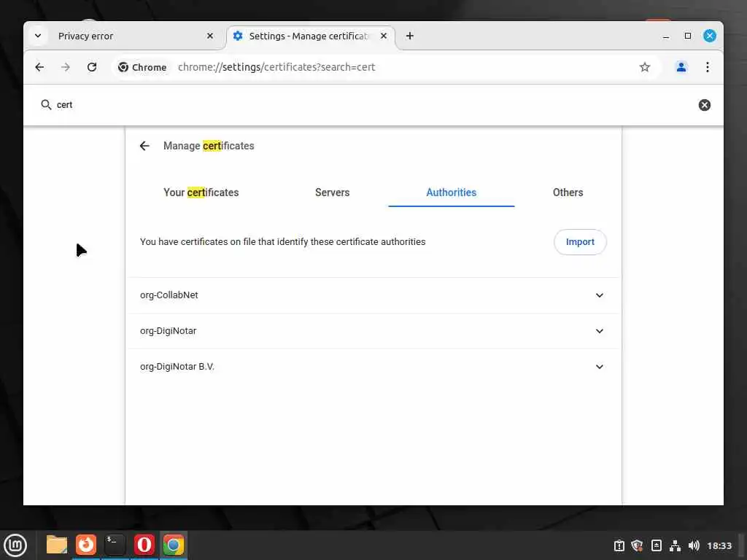Viewport: 747px width, 560px height.
Task: Switch to Settings - Manage certificates tab
Action: click(x=311, y=36)
